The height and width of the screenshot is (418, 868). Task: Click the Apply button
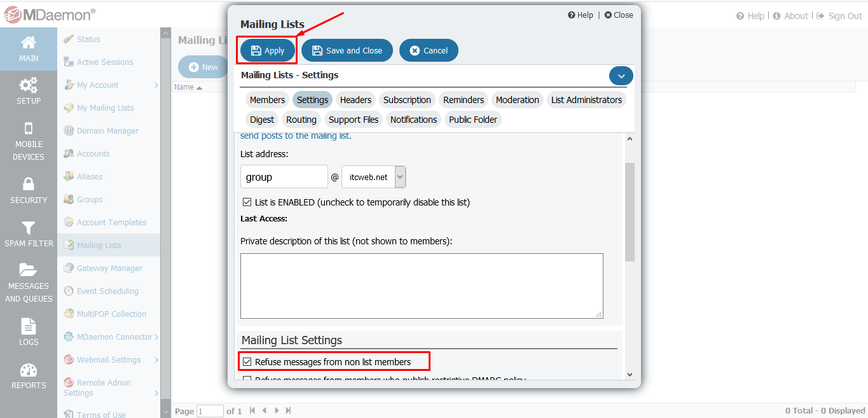[268, 50]
